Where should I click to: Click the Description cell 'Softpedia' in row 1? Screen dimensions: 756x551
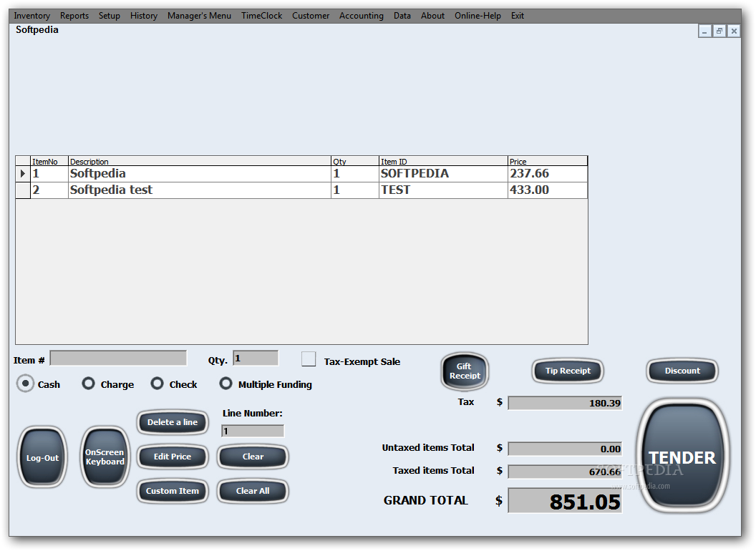(200, 174)
